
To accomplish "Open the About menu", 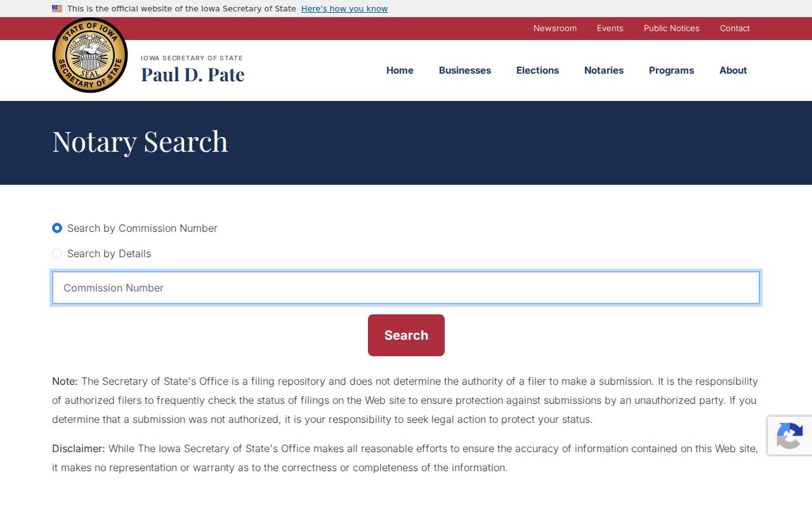I will tap(733, 70).
